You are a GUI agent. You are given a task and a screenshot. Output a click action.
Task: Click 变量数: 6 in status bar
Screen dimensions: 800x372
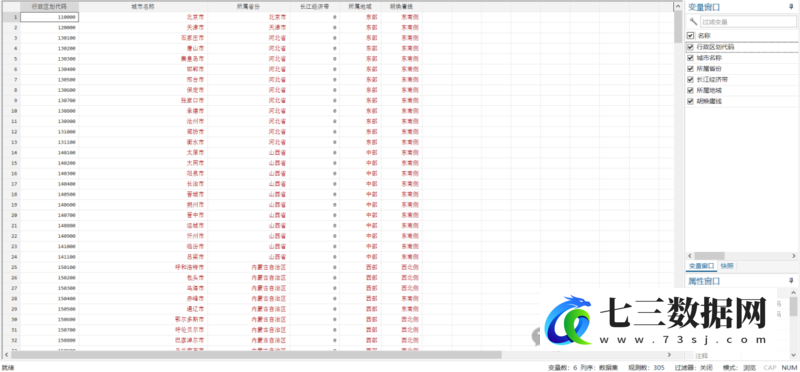click(x=562, y=367)
